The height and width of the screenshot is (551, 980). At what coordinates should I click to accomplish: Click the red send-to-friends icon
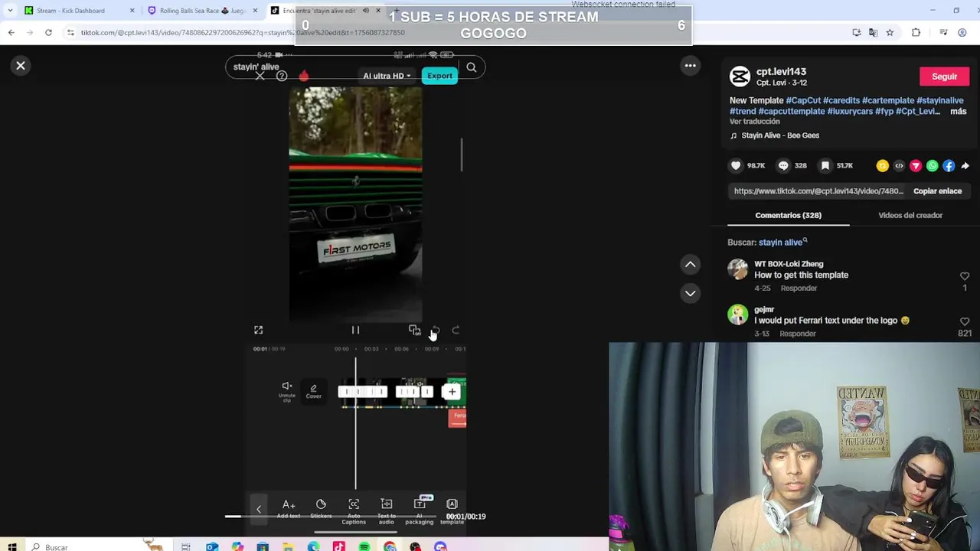tap(916, 165)
